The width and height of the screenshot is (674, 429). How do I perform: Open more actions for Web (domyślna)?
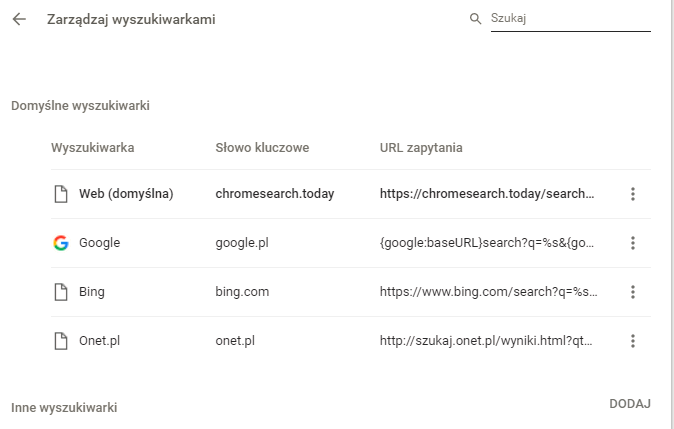(633, 194)
